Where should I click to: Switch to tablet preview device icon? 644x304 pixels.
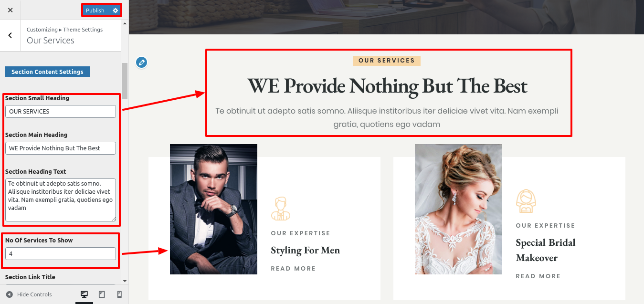(102, 294)
